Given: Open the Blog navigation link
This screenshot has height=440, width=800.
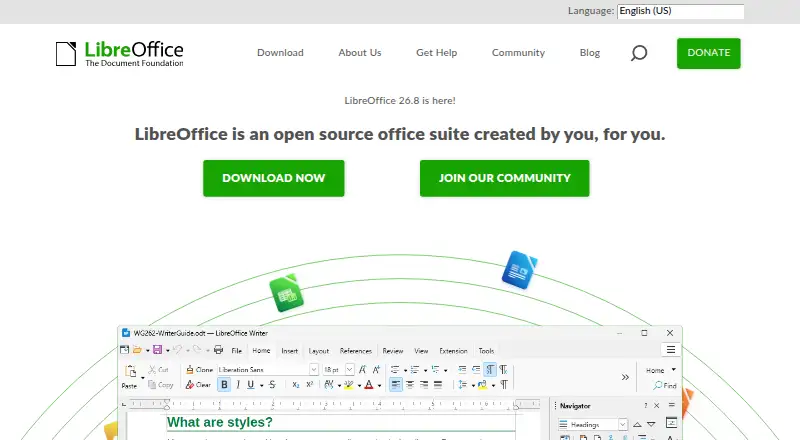Looking at the screenshot, I should tap(590, 53).
